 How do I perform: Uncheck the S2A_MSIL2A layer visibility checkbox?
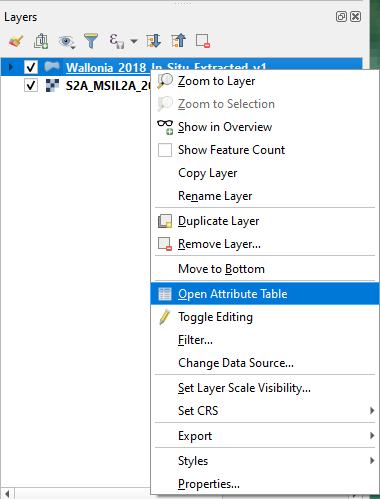coord(31,86)
